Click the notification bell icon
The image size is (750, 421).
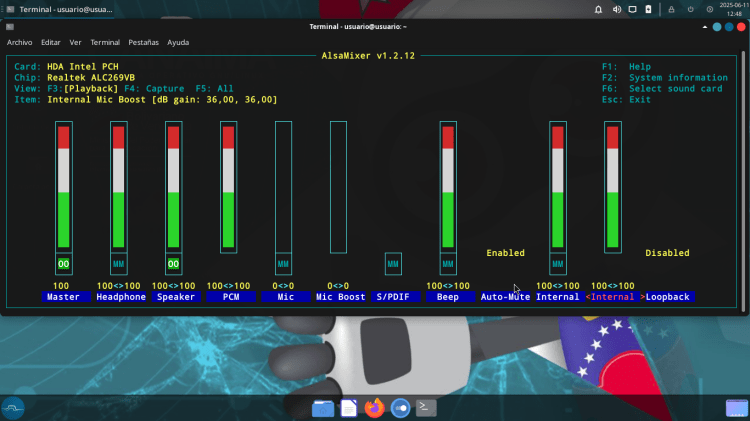pyautogui.click(x=598, y=9)
